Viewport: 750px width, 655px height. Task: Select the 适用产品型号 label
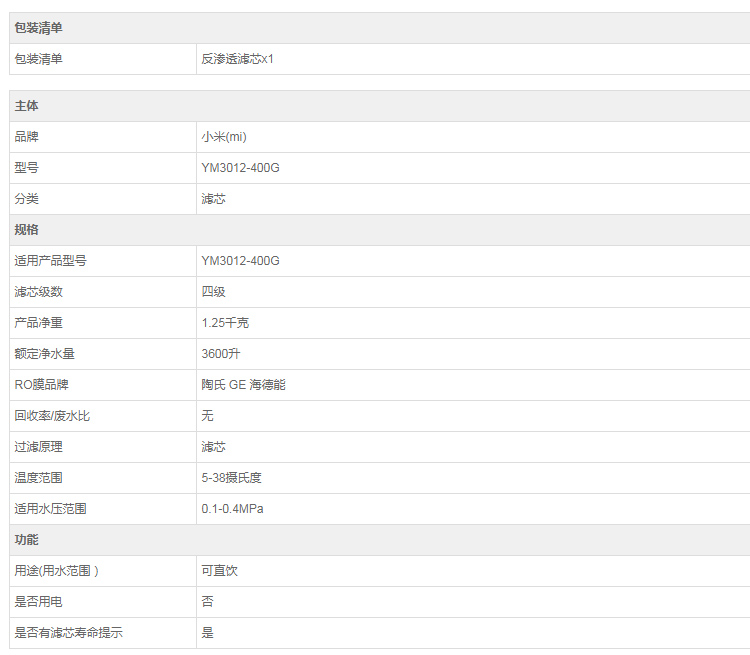point(50,261)
